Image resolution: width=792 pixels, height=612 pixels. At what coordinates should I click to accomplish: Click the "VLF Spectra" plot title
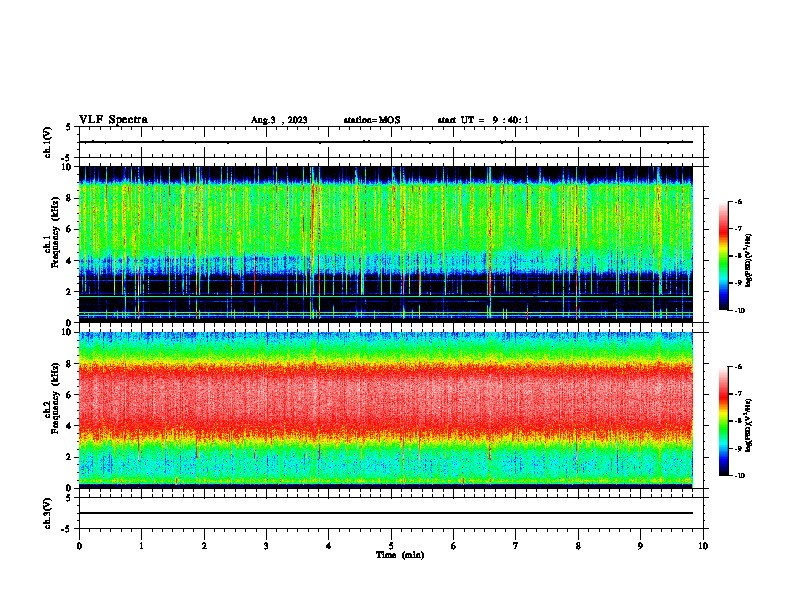(x=113, y=120)
